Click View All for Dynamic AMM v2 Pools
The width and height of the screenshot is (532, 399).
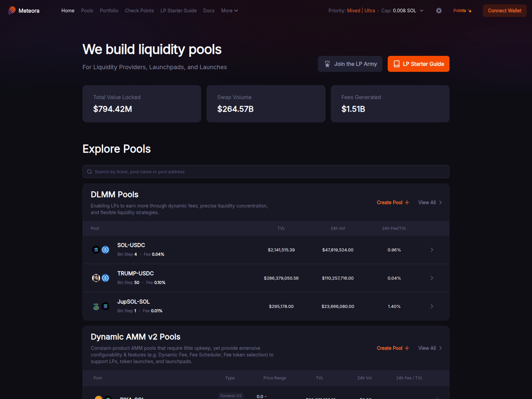pyautogui.click(x=430, y=348)
